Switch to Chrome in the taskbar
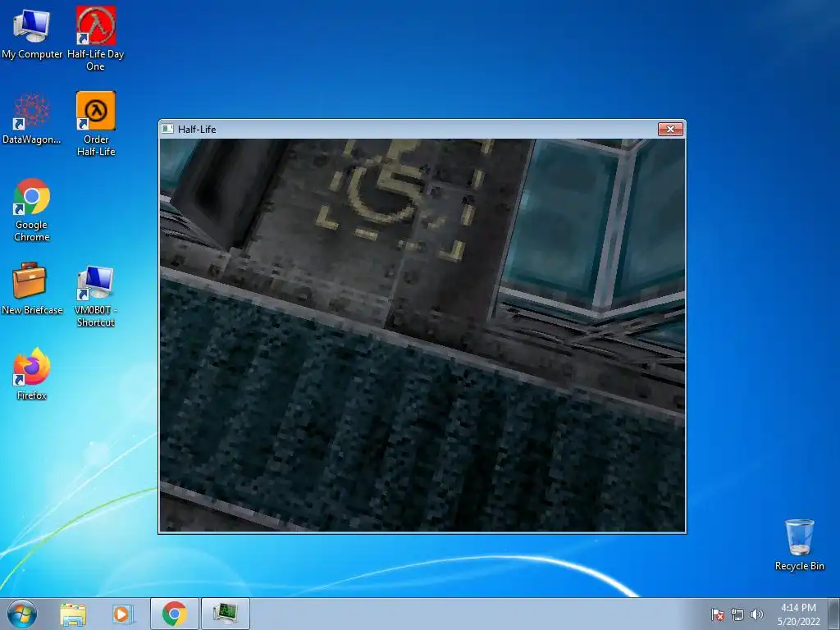 coord(174,614)
